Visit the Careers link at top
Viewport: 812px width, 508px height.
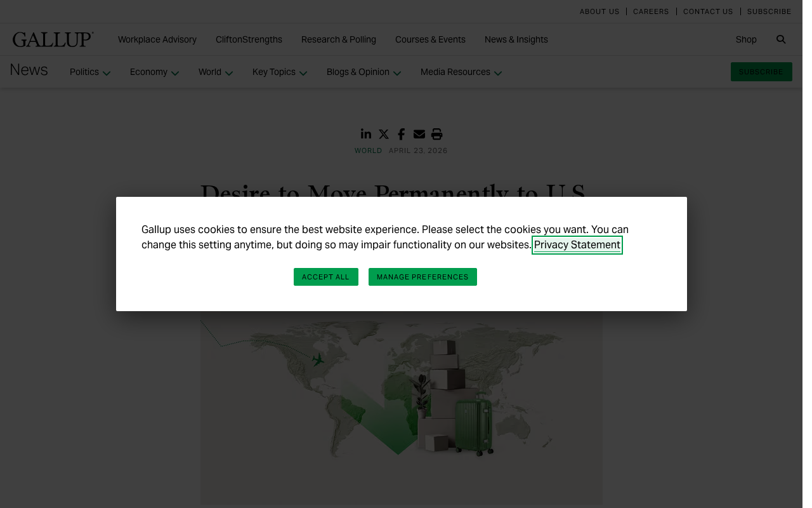pos(651,11)
